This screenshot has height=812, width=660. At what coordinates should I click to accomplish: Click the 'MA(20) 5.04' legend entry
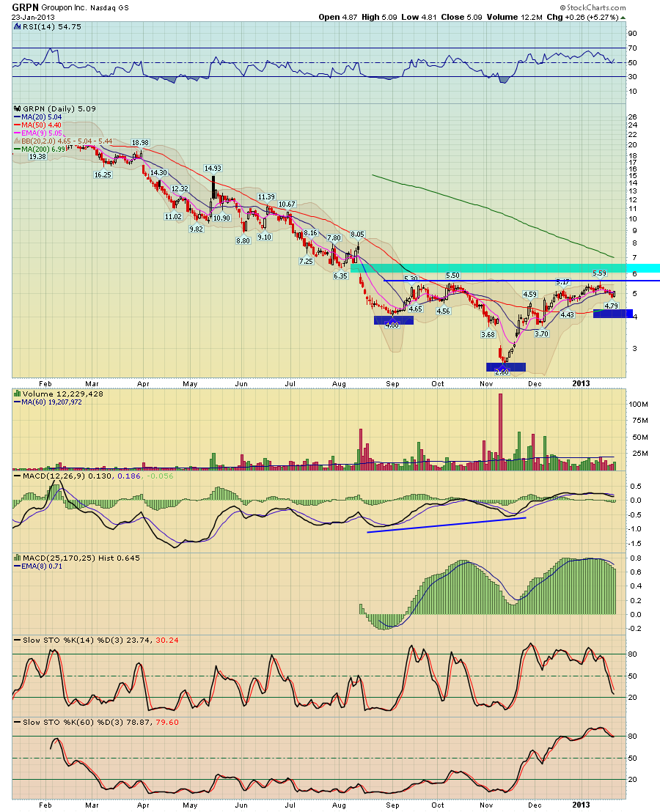42,117
